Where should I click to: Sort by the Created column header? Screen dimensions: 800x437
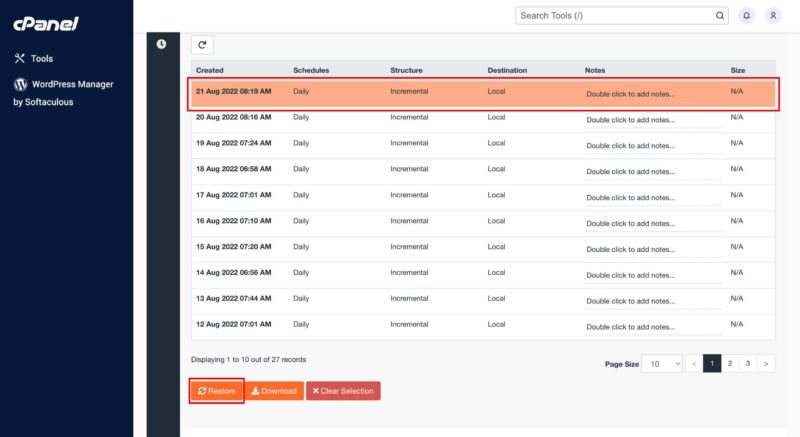coord(210,70)
